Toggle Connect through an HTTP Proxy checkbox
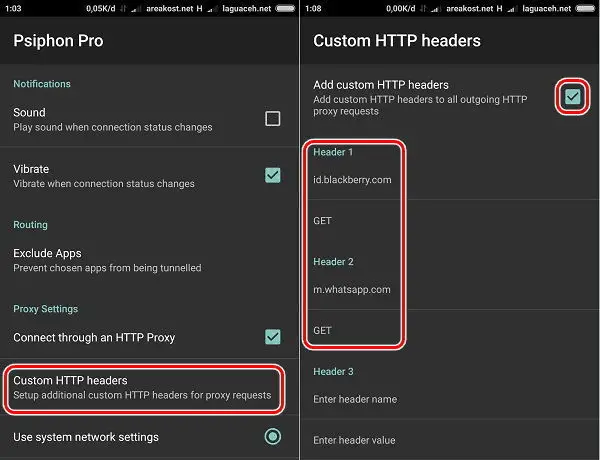Viewport: 600px width, 460px height. click(x=272, y=337)
